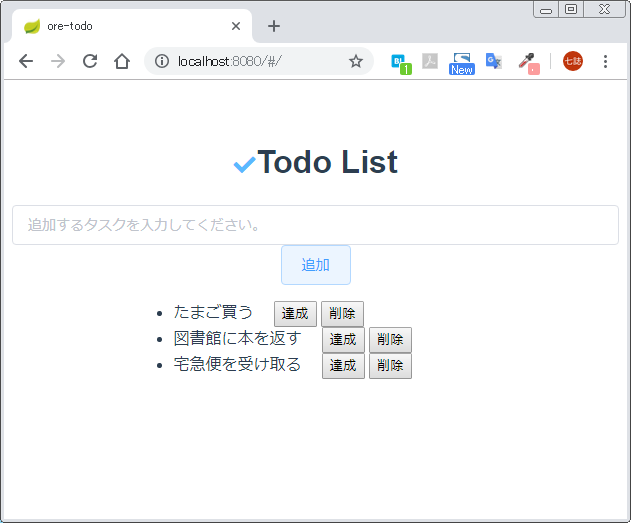Viewport: 631px width, 523px height.
Task: Open the browser home page icon
Action: [x=122, y=61]
